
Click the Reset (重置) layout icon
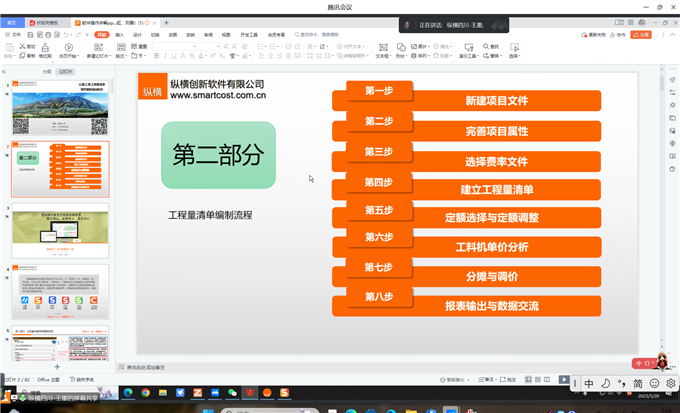(x=134, y=46)
